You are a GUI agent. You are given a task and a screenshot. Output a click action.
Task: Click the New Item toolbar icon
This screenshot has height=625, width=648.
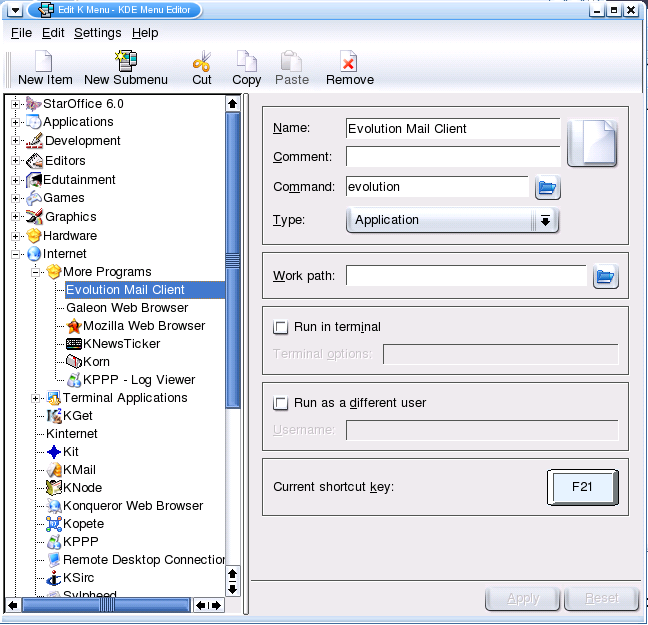[x=45, y=62]
